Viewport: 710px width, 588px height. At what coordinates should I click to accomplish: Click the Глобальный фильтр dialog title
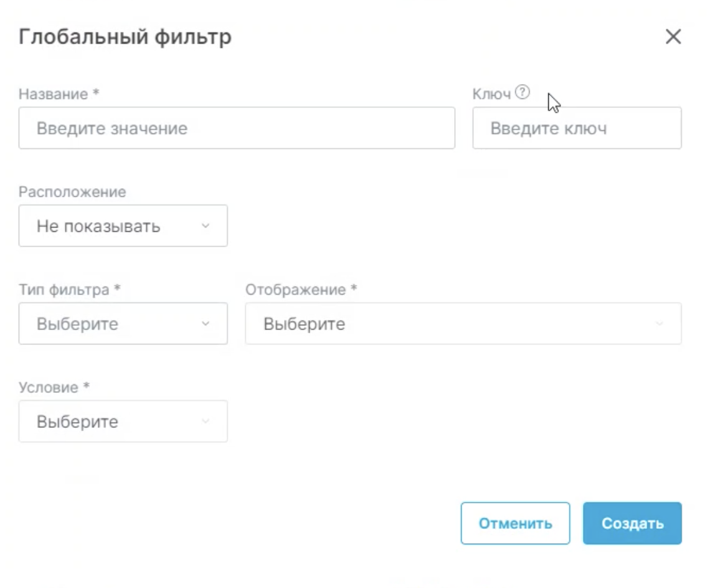click(x=125, y=37)
